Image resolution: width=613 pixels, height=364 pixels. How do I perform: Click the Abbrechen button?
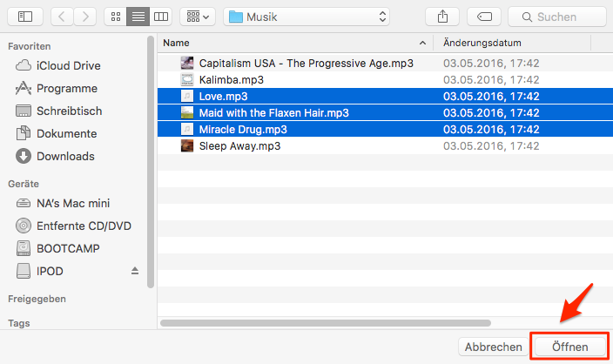[x=493, y=347]
